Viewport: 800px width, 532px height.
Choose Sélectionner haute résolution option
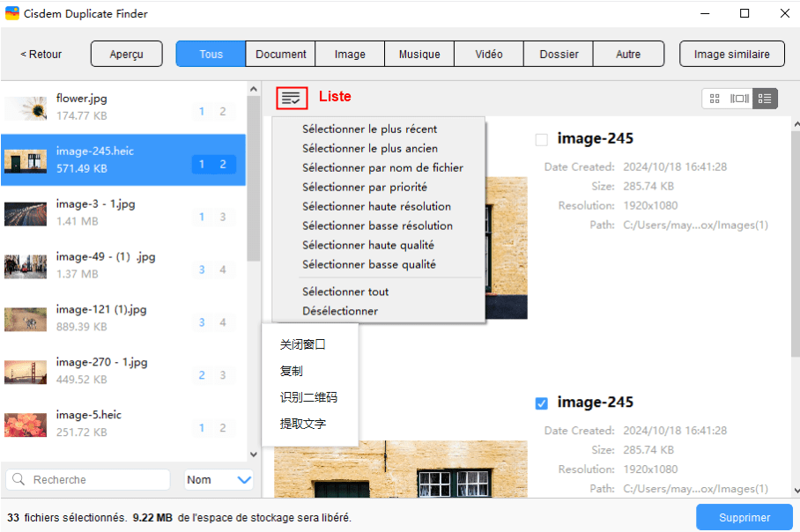pyautogui.click(x=376, y=207)
